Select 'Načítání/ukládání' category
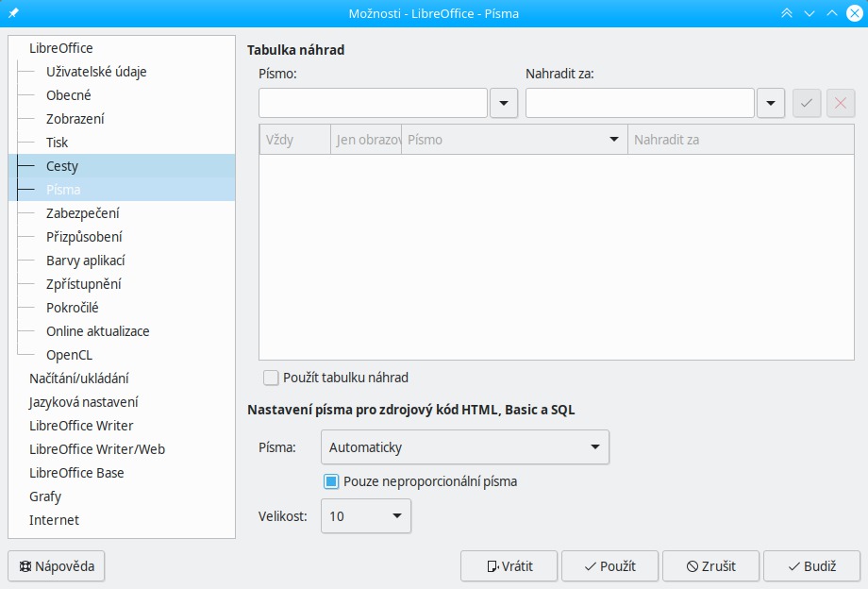868x589 pixels. [79, 379]
